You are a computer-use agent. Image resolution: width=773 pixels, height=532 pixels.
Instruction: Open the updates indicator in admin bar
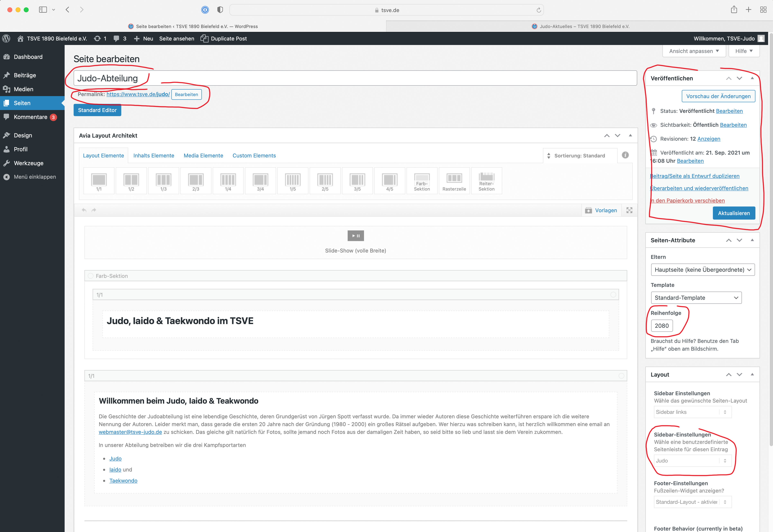[x=100, y=38]
